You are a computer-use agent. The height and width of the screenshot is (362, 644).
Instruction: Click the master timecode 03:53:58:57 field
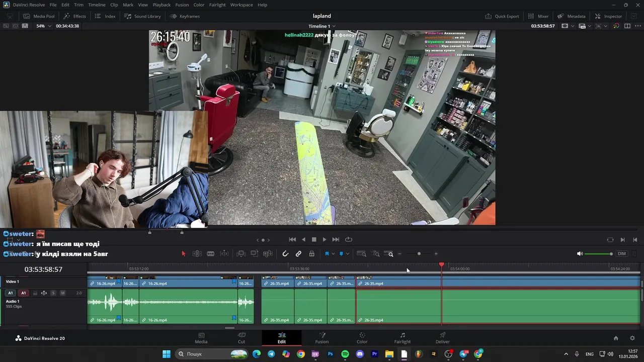click(43, 269)
